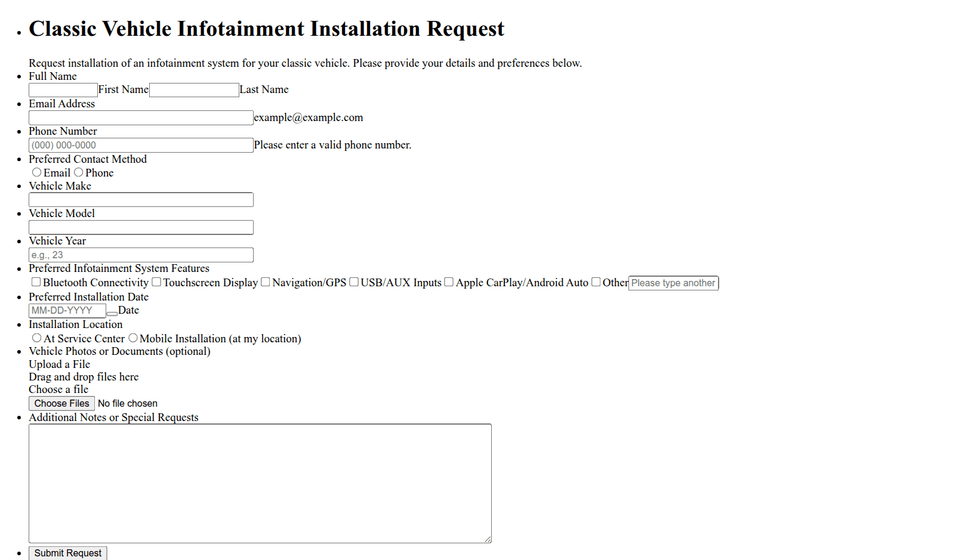The height and width of the screenshot is (560, 980).
Task: Click the Phone Number field
Action: tap(141, 146)
